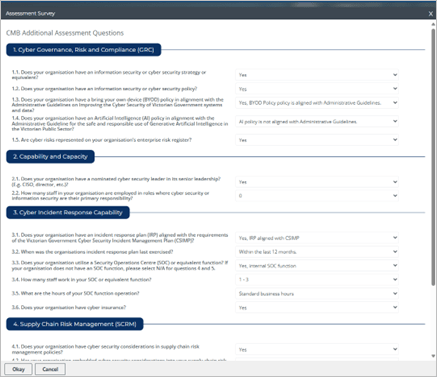Open dropdown for 2.2 number of staff

317,196
